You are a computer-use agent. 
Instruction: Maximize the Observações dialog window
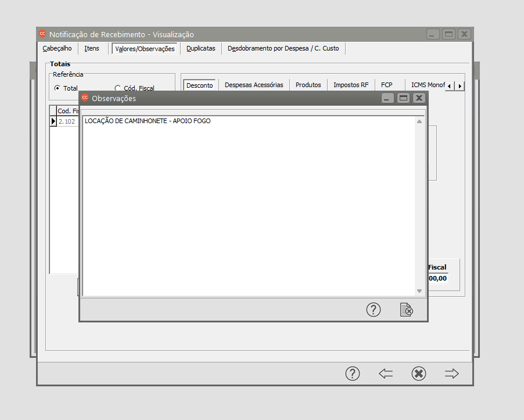pyautogui.click(x=403, y=98)
